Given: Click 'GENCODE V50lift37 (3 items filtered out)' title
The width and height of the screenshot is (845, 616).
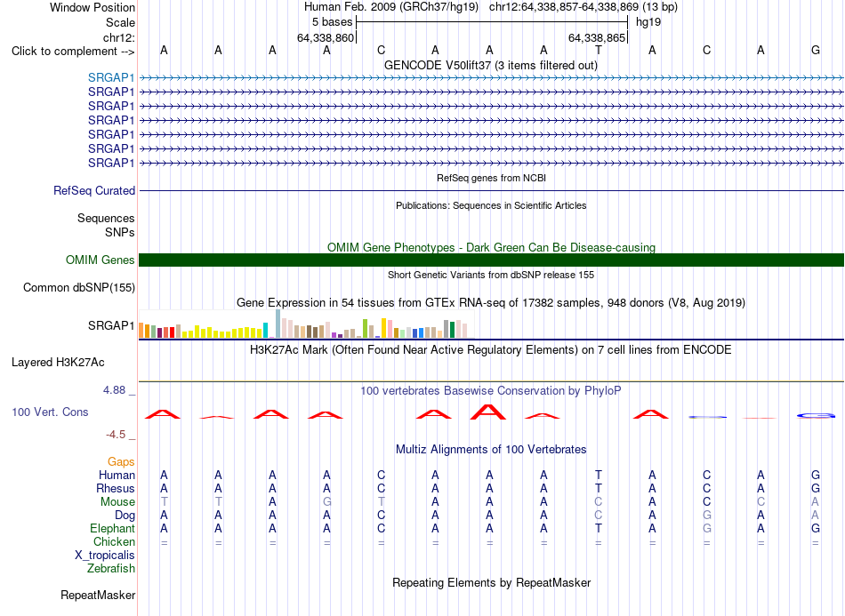Looking at the screenshot, I should 491,65.
